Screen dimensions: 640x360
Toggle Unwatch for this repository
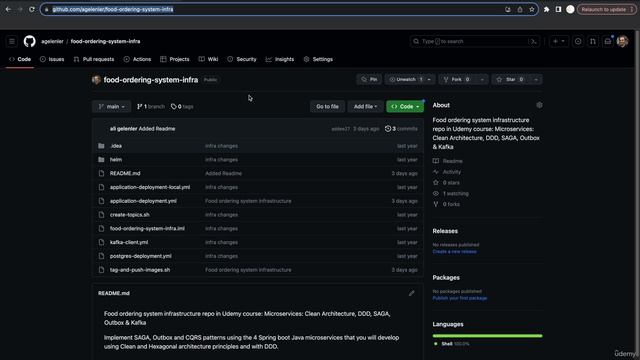(x=405, y=80)
